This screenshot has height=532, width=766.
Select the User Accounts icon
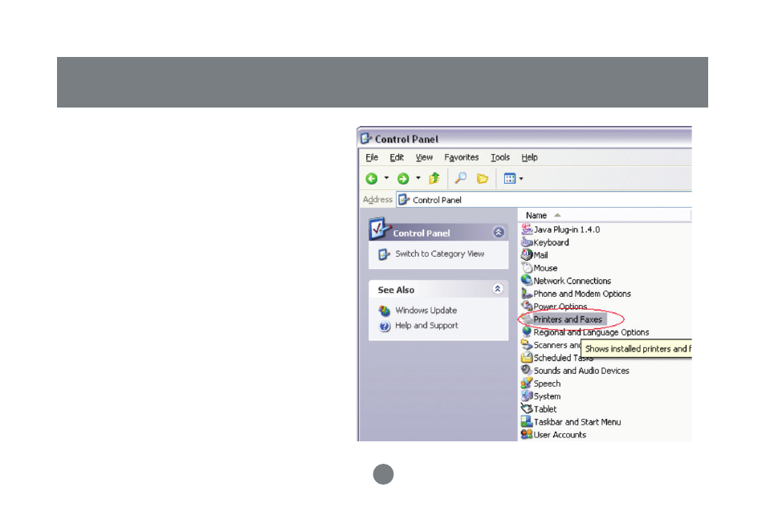pyautogui.click(x=527, y=434)
